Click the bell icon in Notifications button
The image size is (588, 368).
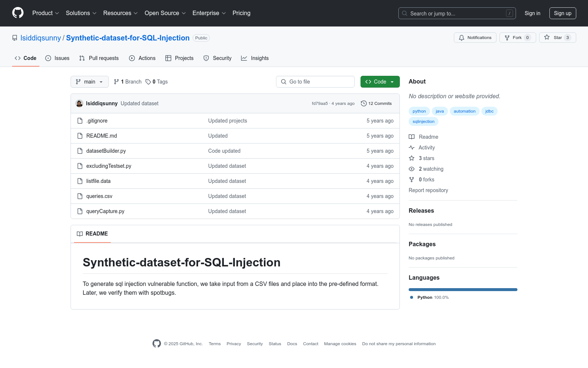[x=462, y=38]
